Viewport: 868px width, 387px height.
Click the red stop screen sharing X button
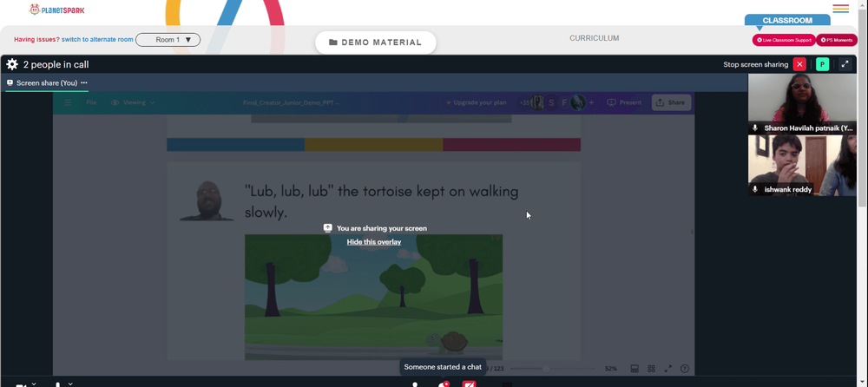799,64
